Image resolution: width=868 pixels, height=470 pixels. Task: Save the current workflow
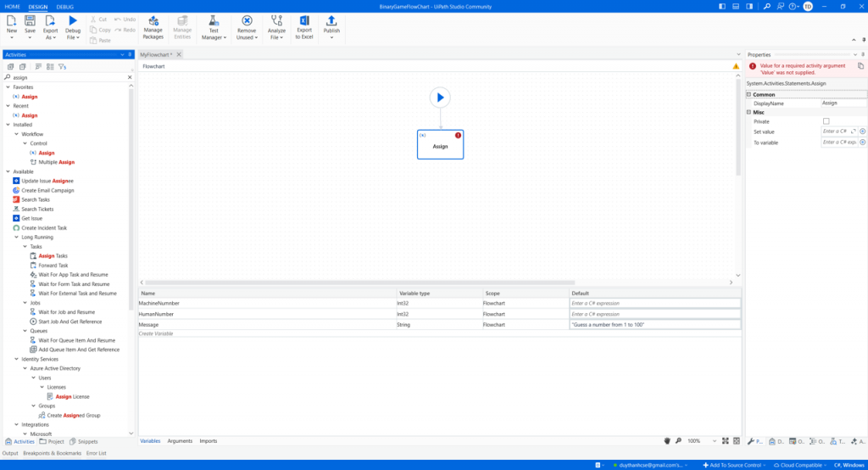[x=30, y=26]
